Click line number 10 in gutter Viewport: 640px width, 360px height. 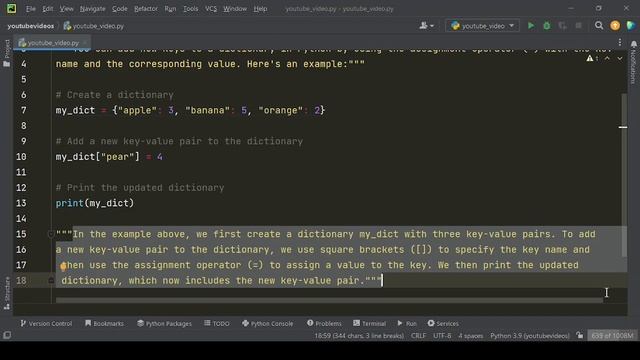[x=21, y=157]
